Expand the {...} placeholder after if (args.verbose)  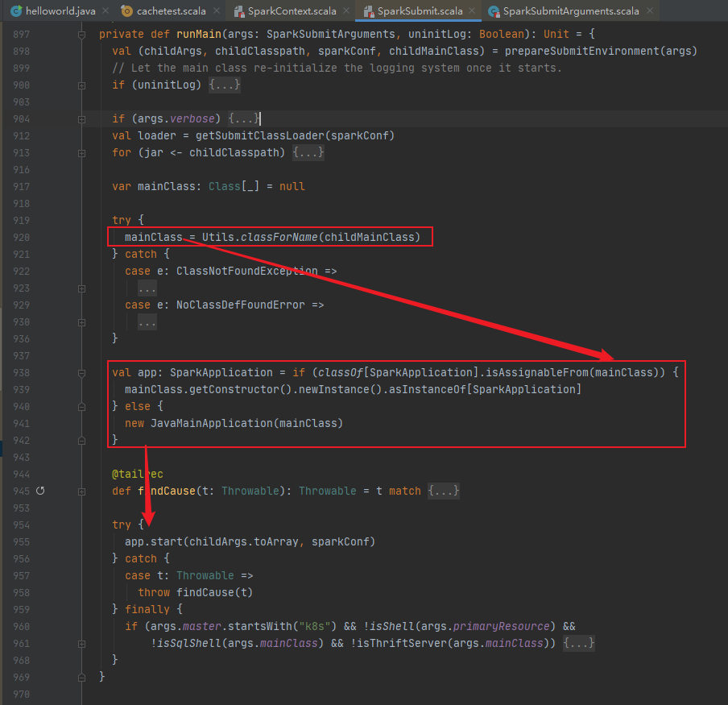(244, 118)
